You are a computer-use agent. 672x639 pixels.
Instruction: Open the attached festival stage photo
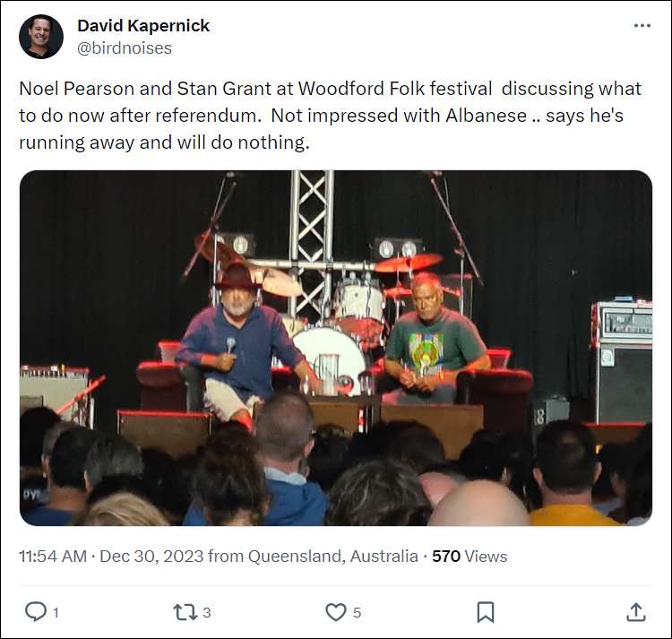(x=336, y=348)
